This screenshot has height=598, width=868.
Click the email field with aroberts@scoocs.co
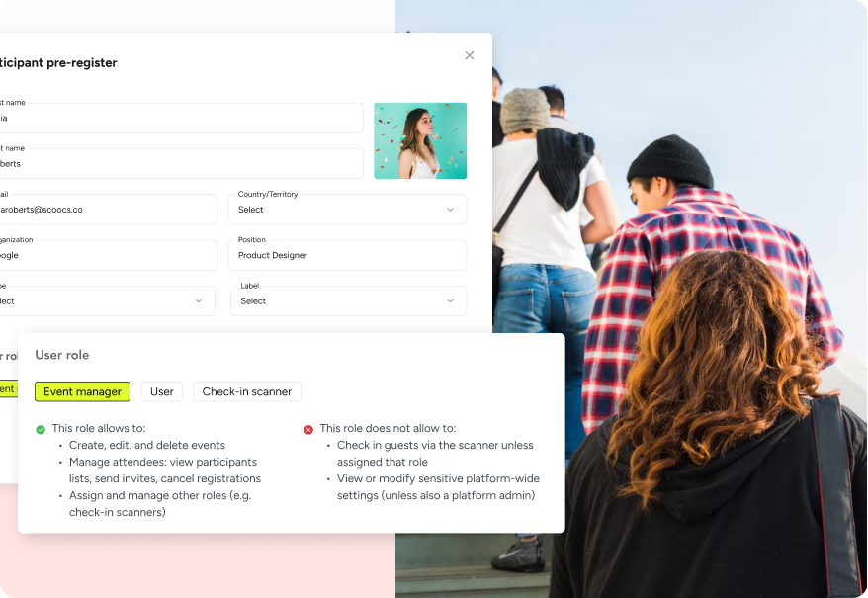tap(109, 210)
